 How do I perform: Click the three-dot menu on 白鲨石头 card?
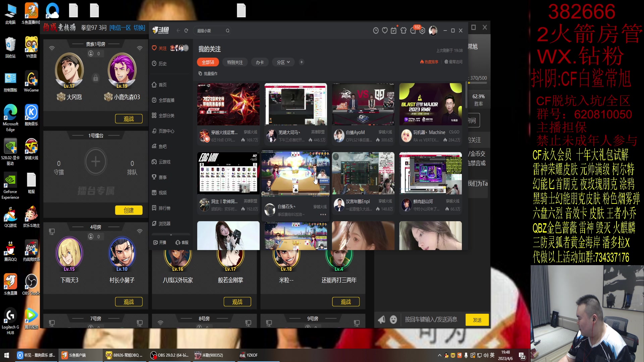(323, 215)
